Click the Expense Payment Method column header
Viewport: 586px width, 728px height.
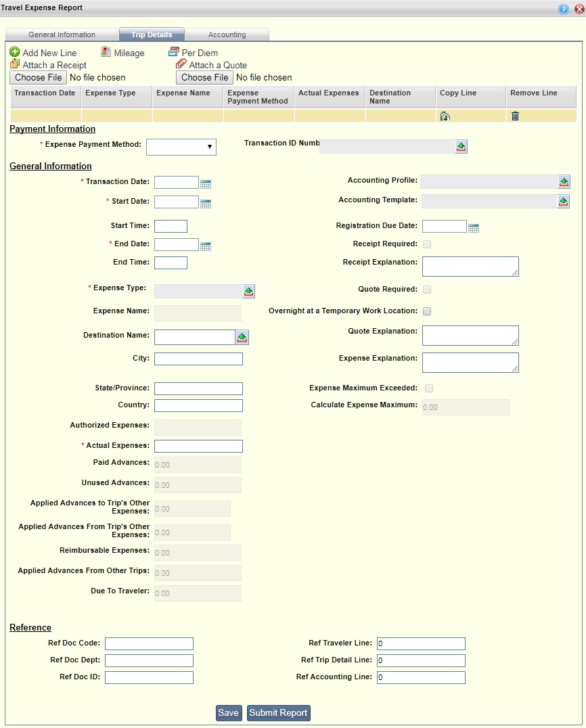(x=258, y=97)
